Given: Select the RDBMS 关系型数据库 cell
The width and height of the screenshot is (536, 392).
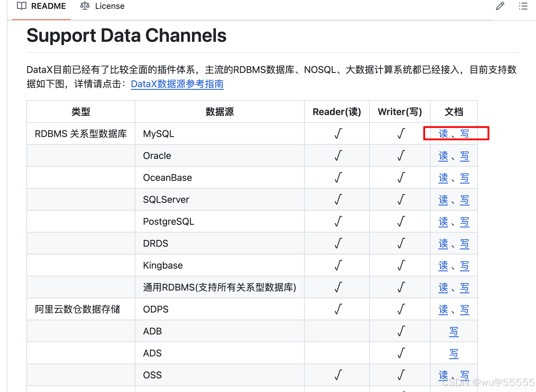Looking at the screenshot, I should (81, 134).
